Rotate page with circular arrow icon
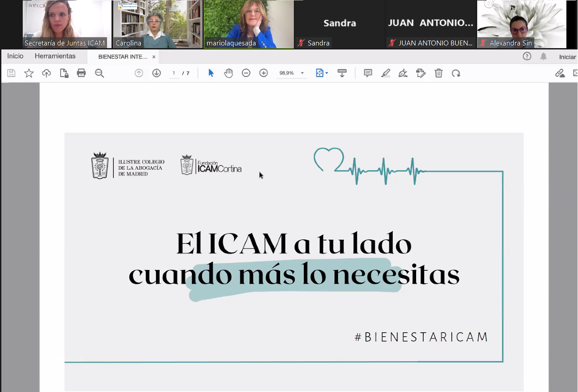 pos(456,73)
